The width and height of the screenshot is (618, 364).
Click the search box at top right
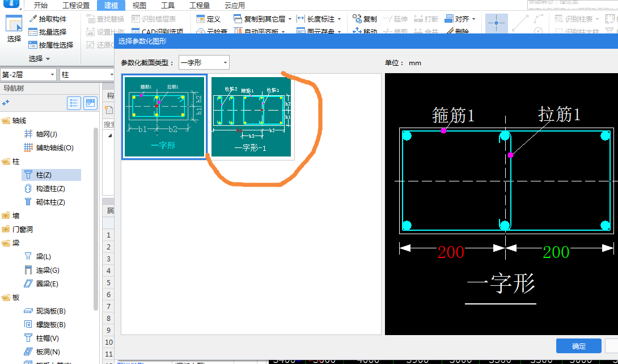point(572,4)
